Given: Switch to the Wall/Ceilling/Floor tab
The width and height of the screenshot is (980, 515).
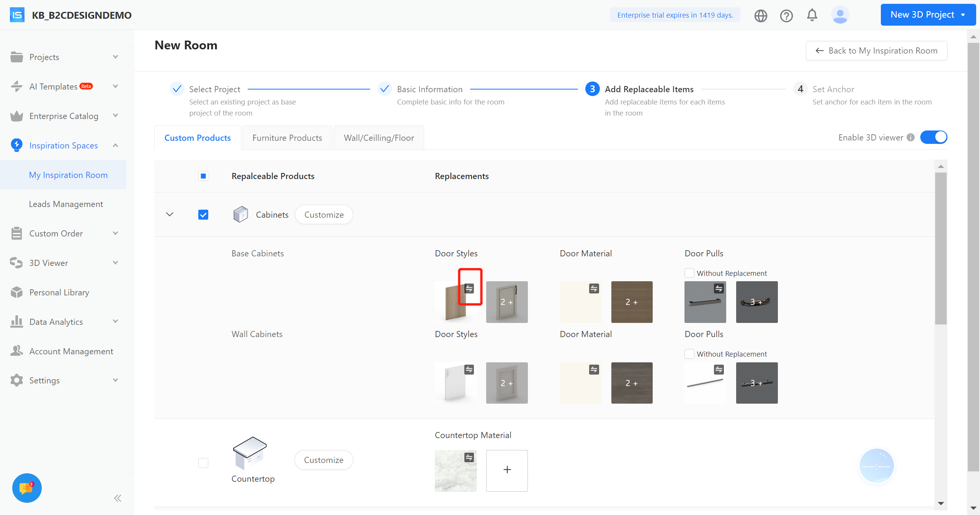Looking at the screenshot, I should tap(379, 138).
